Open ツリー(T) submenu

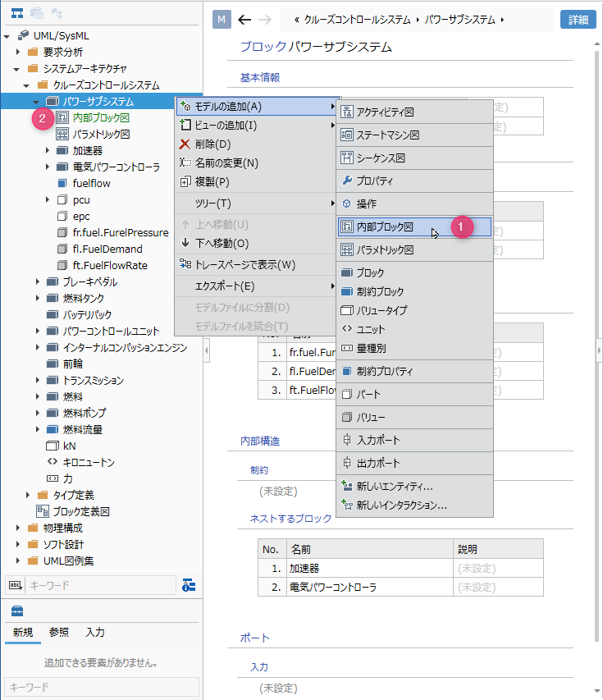point(256,204)
